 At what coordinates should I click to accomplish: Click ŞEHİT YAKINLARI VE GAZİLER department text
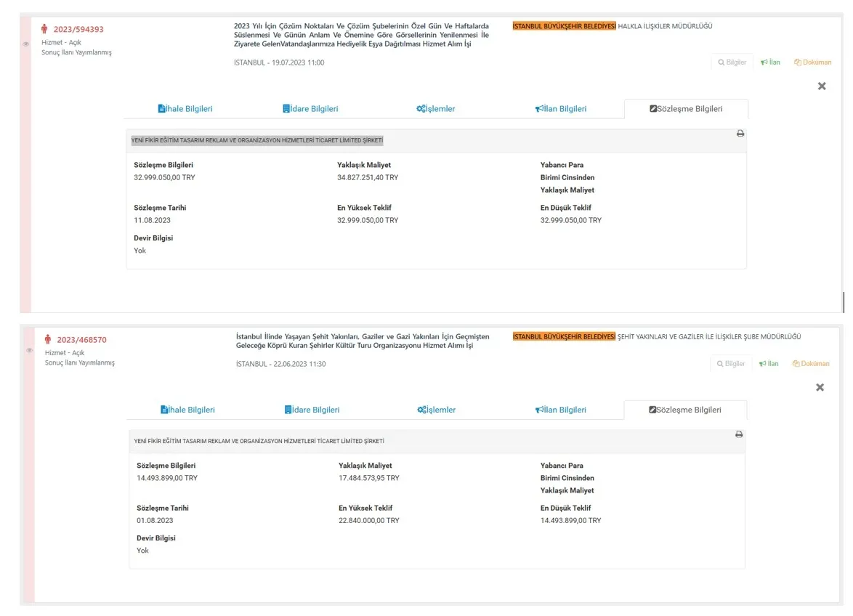[709, 336]
